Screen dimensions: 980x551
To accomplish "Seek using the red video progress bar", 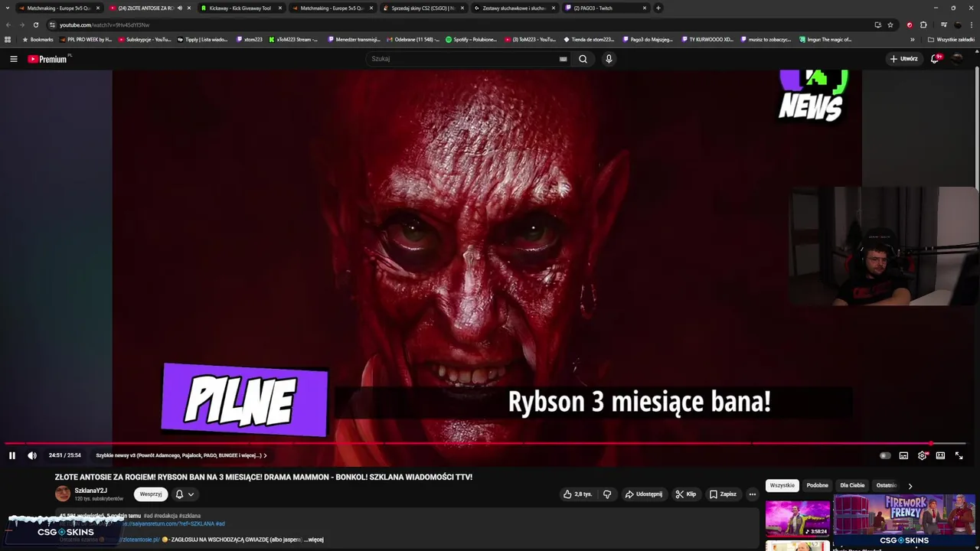I will (485, 443).
